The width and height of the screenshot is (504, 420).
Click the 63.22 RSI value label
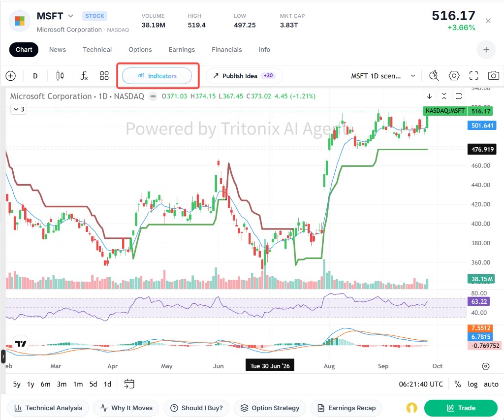pyautogui.click(x=478, y=302)
